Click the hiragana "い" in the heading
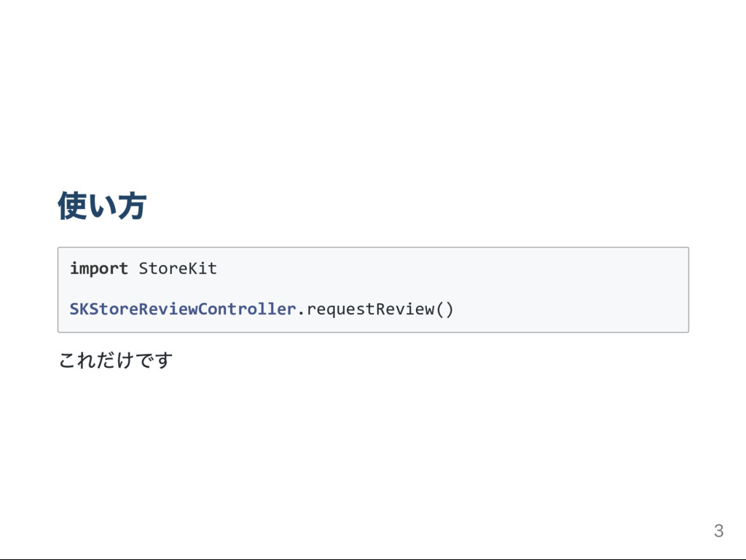The width and height of the screenshot is (746, 560). tap(102, 208)
